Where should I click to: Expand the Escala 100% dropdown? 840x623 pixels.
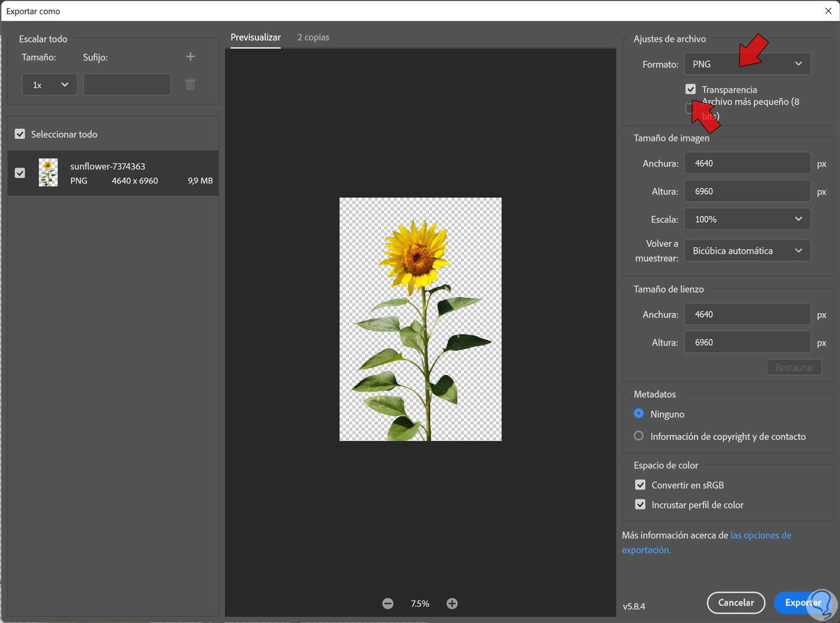[747, 219]
